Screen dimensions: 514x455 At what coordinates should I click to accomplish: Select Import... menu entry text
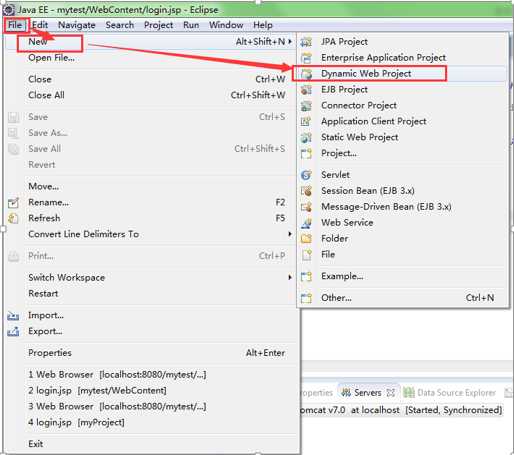(x=46, y=315)
